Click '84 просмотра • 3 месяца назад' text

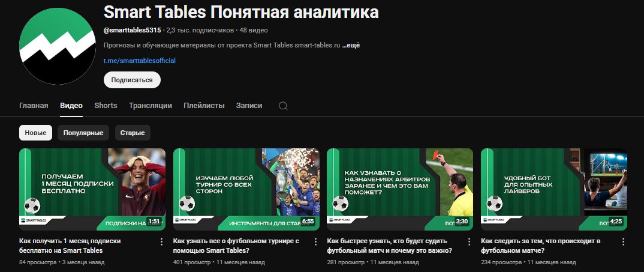(x=62, y=262)
